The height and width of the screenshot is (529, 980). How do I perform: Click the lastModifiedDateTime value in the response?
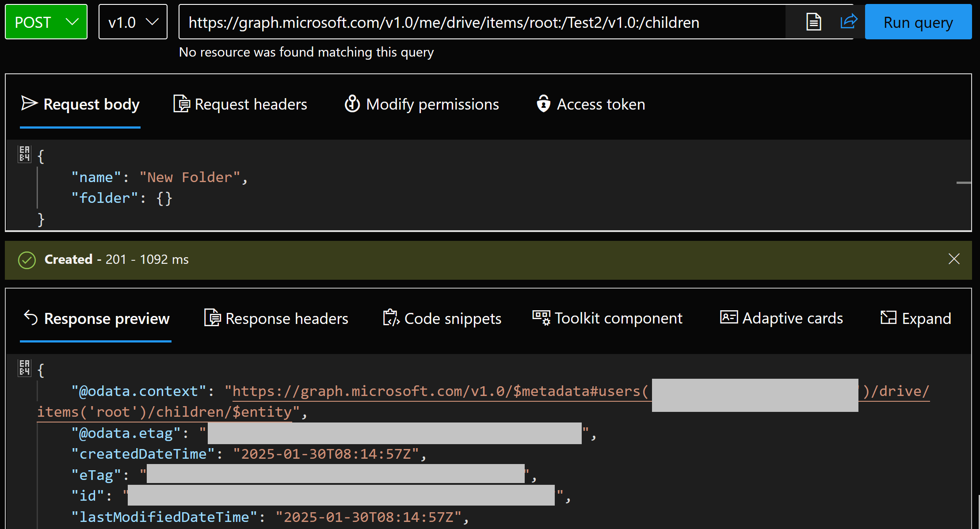[369, 517]
